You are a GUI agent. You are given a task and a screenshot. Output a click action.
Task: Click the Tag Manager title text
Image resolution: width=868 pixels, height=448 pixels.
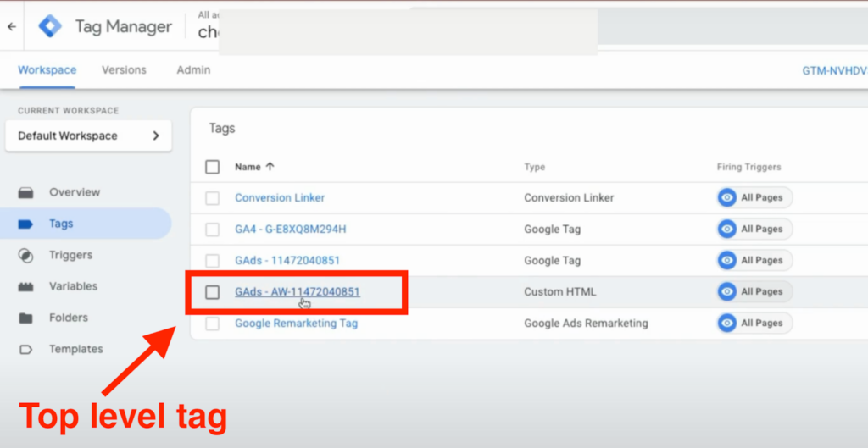click(124, 26)
